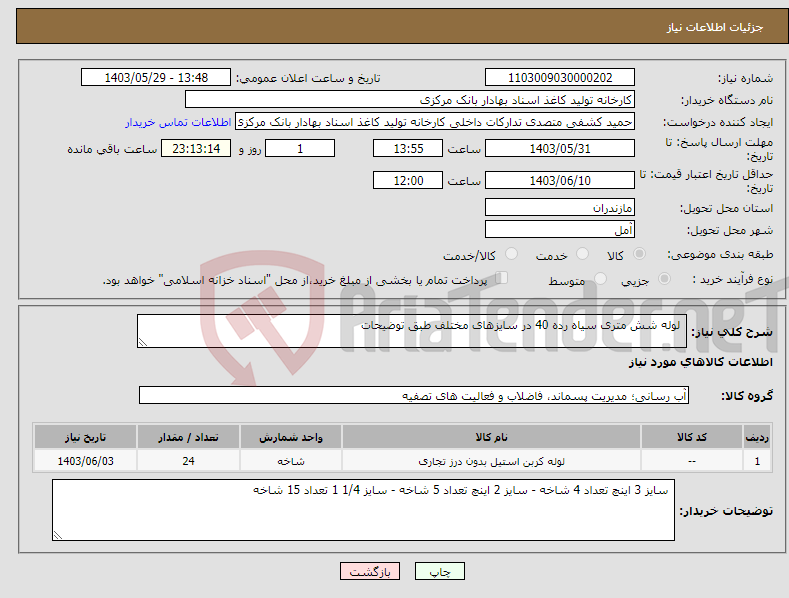Screen dimensions: 789x598
Task: Select the جزیی purchase type radio
Action: tap(664, 278)
